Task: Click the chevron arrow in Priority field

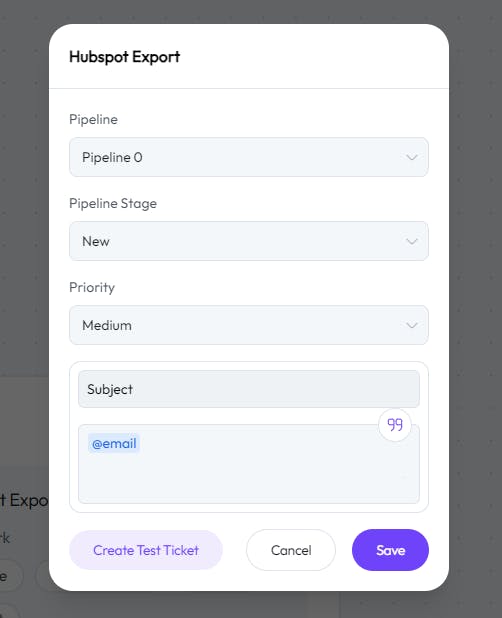Action: click(x=412, y=325)
